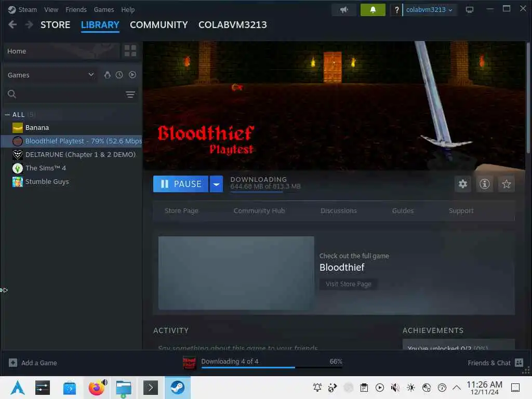Open the Store Page link

coord(181,211)
